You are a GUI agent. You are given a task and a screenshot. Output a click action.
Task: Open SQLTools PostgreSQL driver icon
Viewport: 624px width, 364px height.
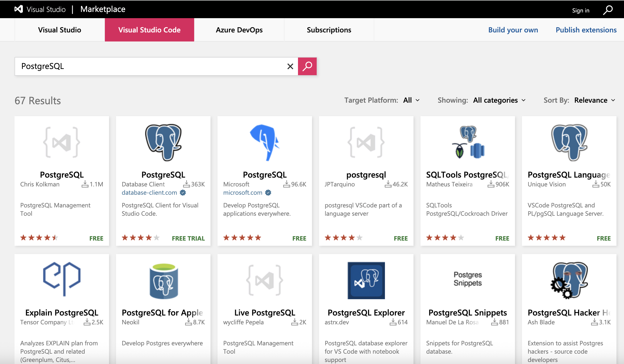click(468, 142)
